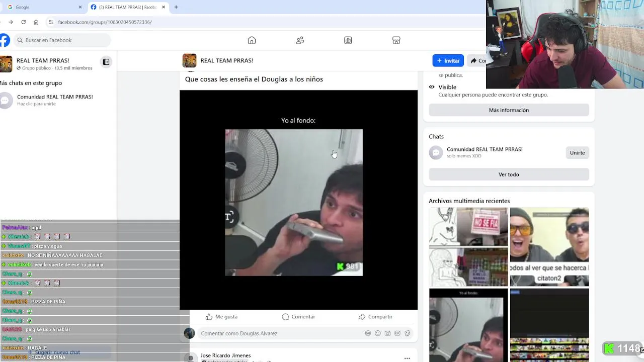Click the facebook.com address bar URL
Viewport: 644px width, 362px height.
pyautogui.click(x=105, y=22)
